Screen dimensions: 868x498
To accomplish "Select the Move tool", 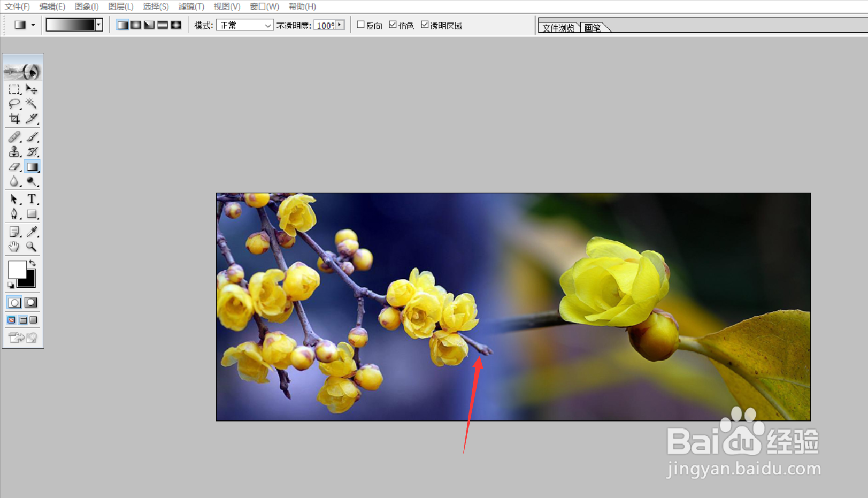I will pos(32,89).
